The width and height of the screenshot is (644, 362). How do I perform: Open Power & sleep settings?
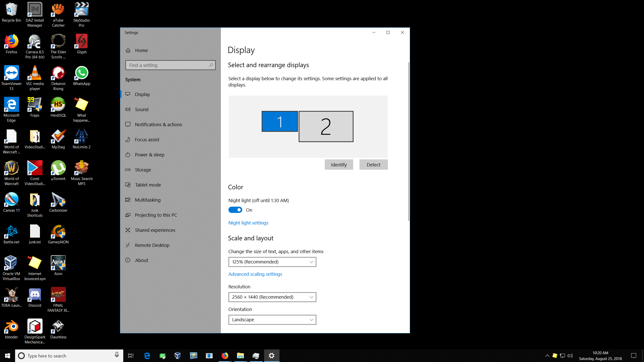coord(149,155)
